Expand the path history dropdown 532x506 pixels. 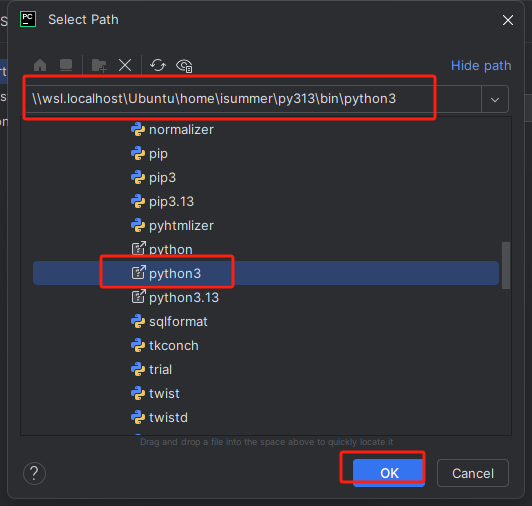click(x=495, y=99)
